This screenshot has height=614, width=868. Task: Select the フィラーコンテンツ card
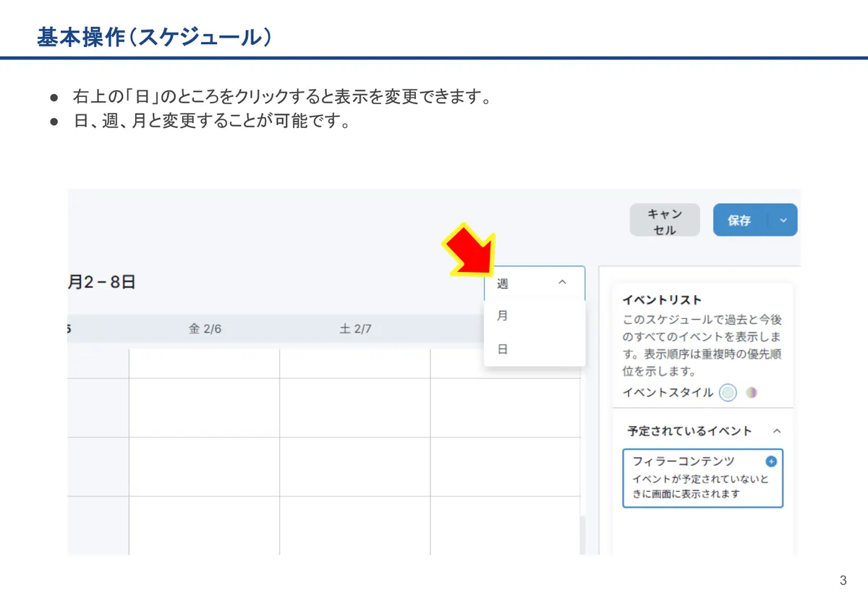pyautogui.click(x=703, y=478)
